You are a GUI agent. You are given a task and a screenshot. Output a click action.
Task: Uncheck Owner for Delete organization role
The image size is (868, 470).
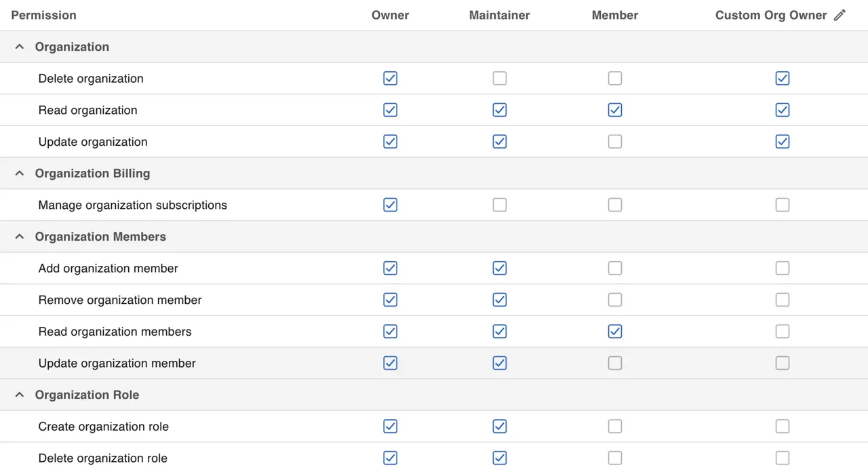(390, 458)
